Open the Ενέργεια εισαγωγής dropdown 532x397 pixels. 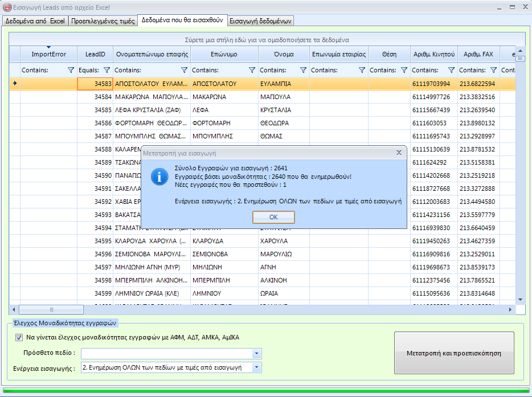257,367
